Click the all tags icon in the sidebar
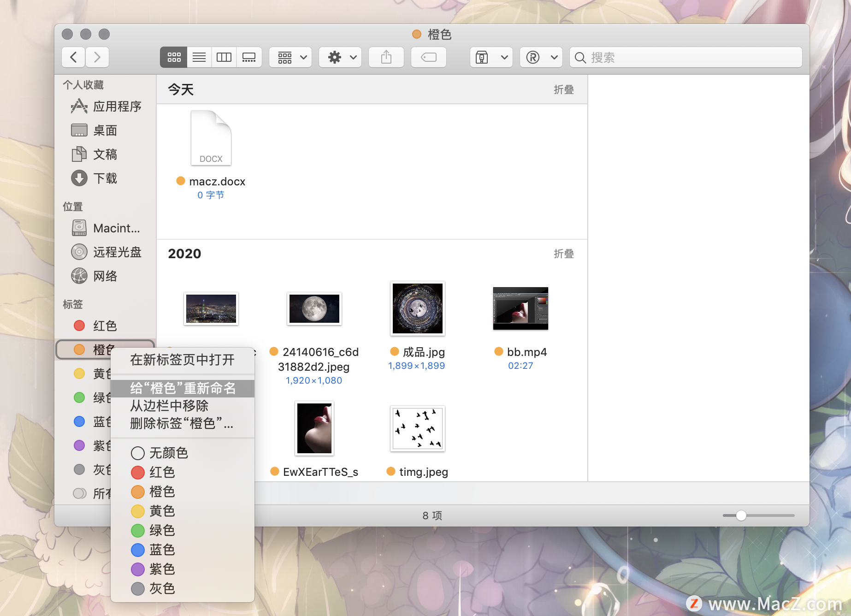This screenshot has height=616, width=851. [x=79, y=493]
